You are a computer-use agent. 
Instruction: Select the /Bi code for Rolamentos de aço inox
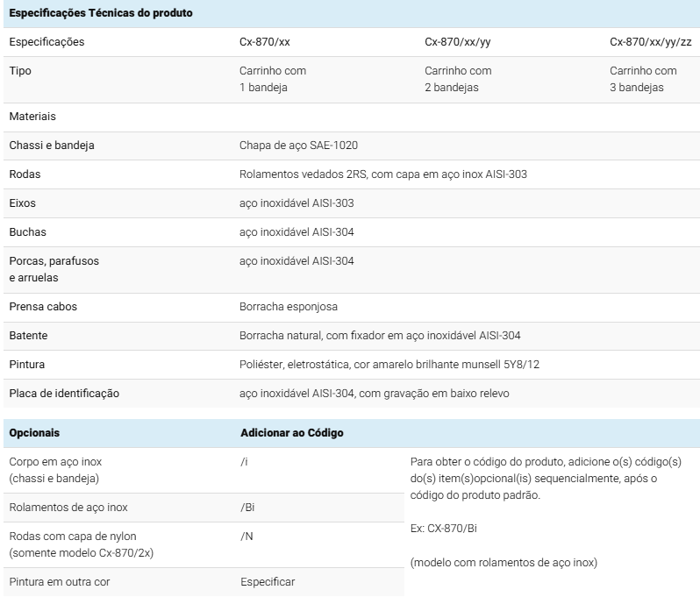tap(247, 508)
